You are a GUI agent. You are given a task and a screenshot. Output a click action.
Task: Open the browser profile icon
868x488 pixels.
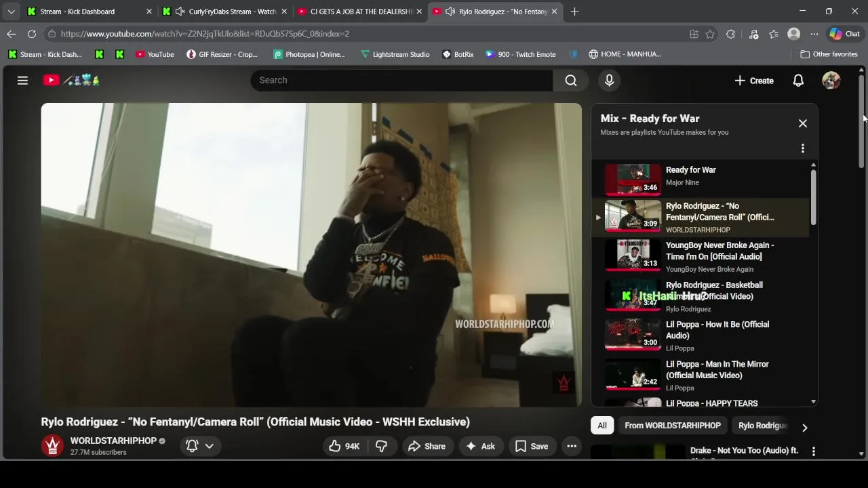click(x=793, y=34)
